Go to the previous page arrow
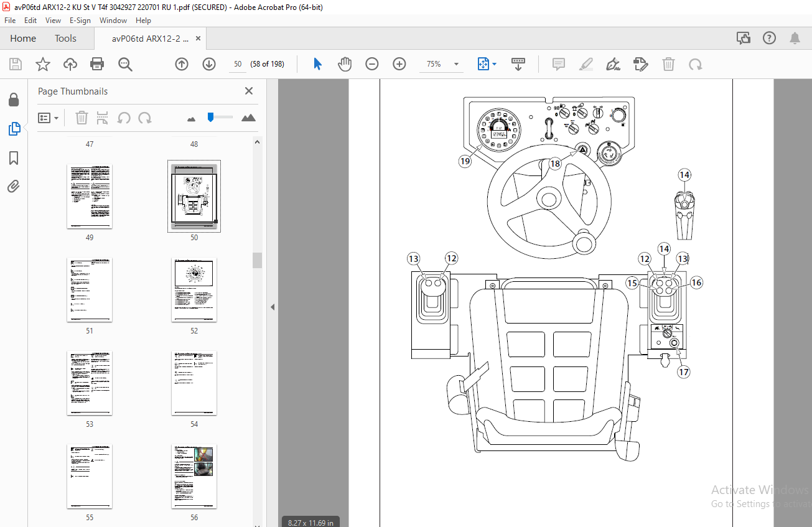 pyautogui.click(x=182, y=64)
